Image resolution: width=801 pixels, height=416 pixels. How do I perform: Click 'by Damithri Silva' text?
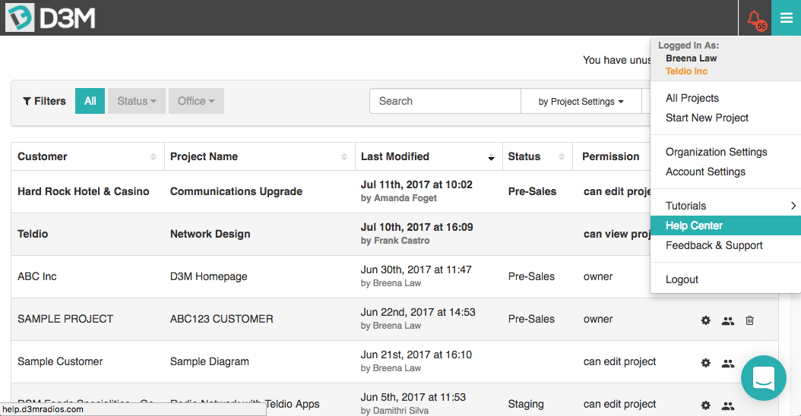[394, 410]
